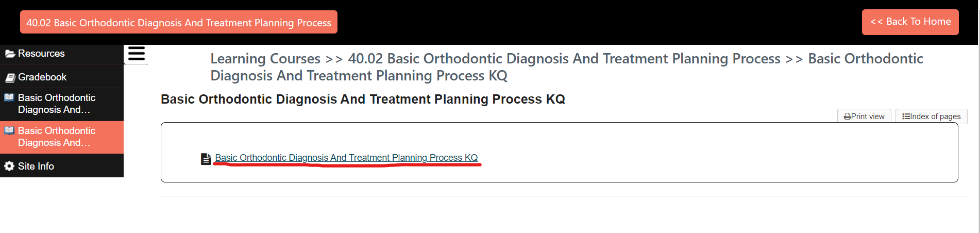Click the printer icon beside Print view

pos(847,116)
